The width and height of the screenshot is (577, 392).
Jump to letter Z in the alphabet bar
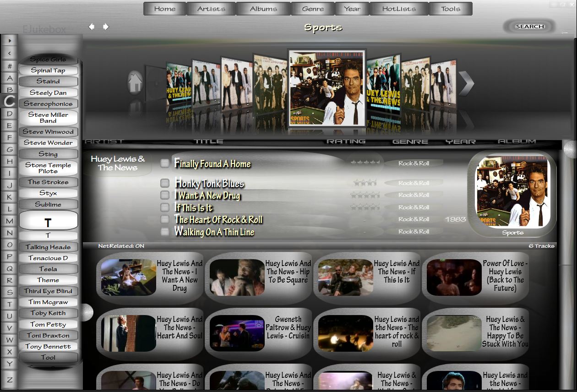10,380
